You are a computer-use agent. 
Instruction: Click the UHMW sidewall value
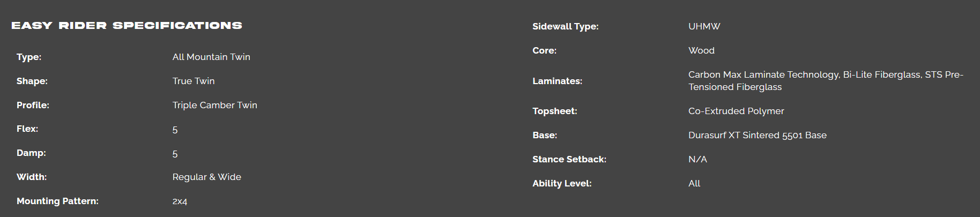[x=704, y=26]
